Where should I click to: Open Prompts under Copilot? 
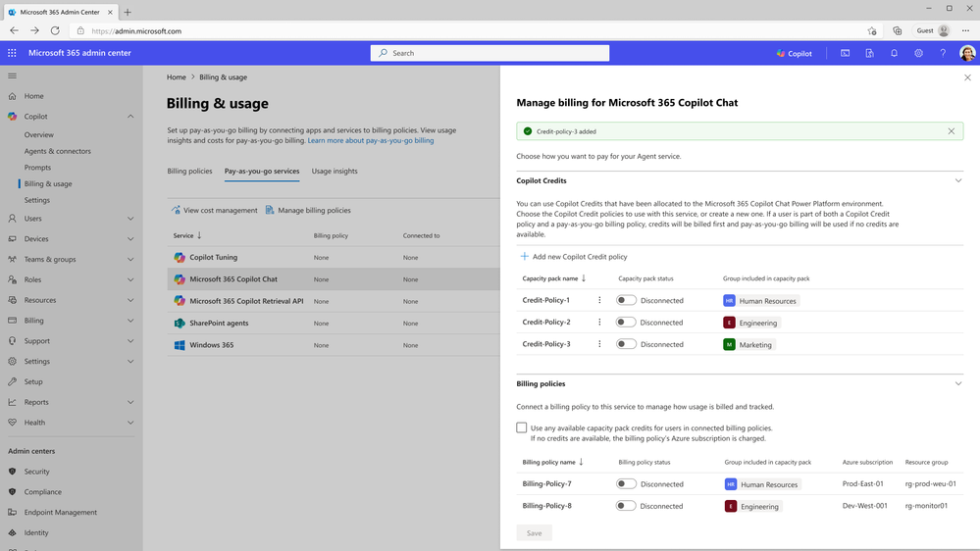point(37,168)
